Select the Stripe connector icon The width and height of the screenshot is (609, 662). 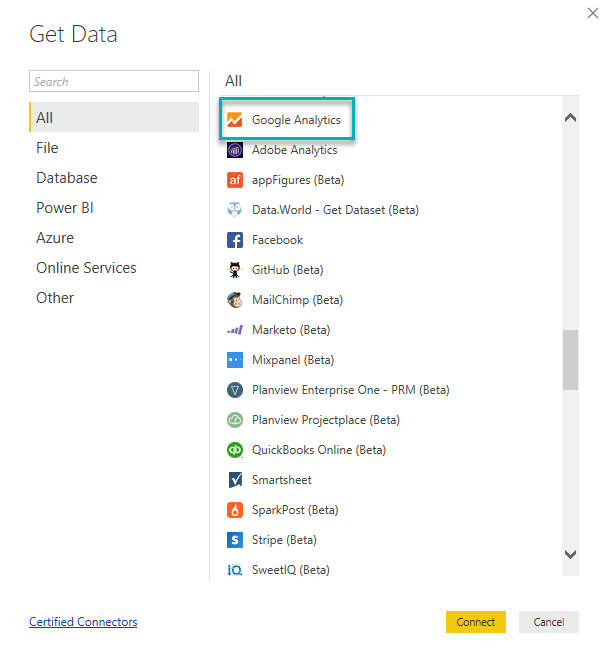click(235, 540)
